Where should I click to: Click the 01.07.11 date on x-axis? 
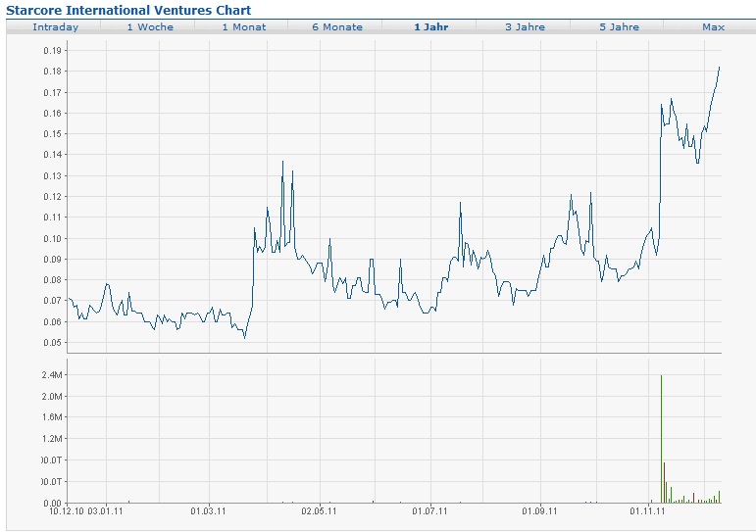click(x=430, y=510)
